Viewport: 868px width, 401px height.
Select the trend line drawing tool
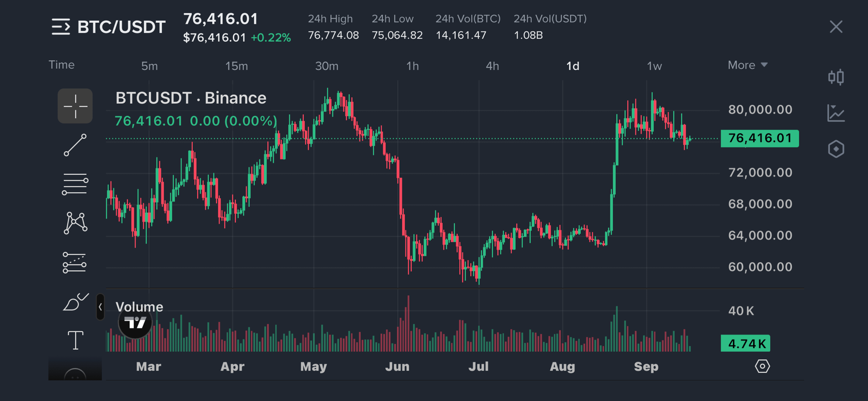point(75,145)
